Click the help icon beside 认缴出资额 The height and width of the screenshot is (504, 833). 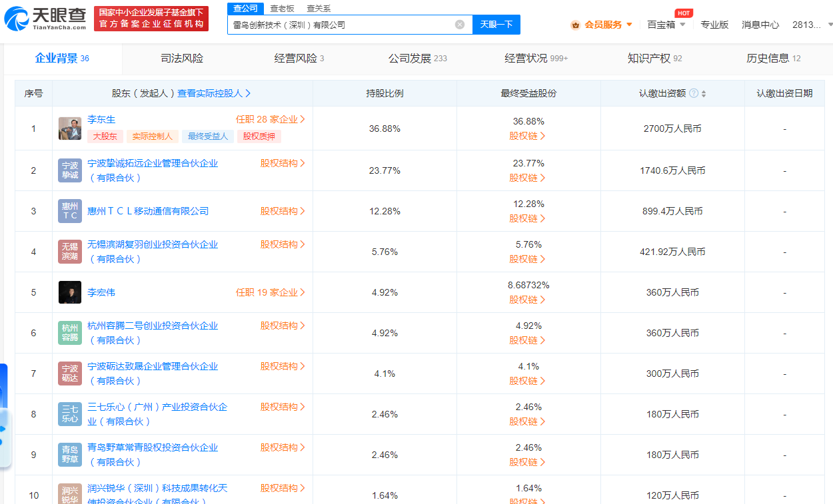coord(694,93)
